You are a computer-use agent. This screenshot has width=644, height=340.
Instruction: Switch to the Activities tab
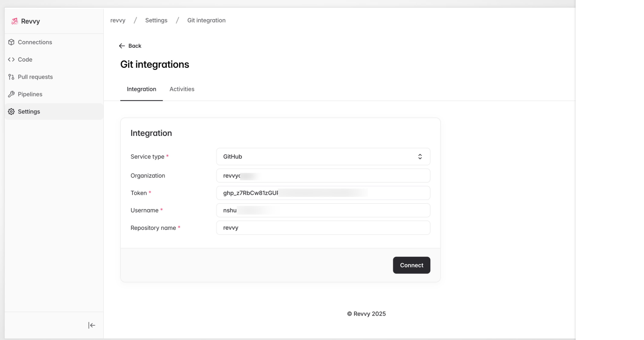[x=182, y=89]
